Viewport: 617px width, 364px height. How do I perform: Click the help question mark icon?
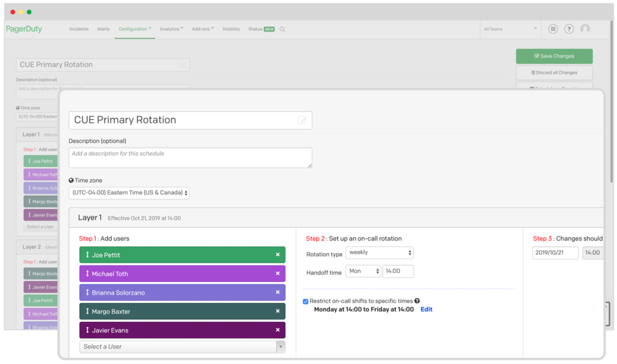coord(569,29)
